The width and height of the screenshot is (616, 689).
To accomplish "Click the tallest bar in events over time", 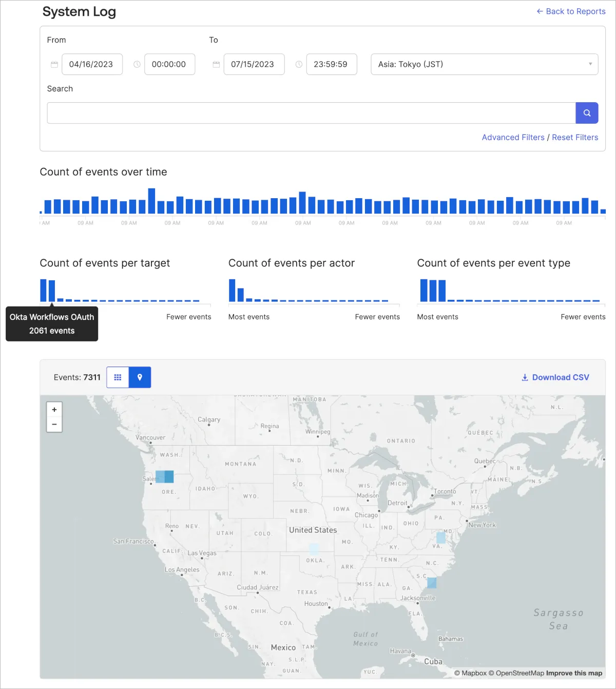I will pyautogui.click(x=151, y=201).
